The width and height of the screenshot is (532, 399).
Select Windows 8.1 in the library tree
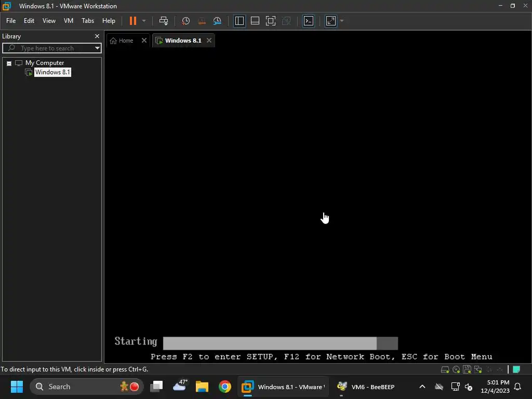tap(52, 72)
